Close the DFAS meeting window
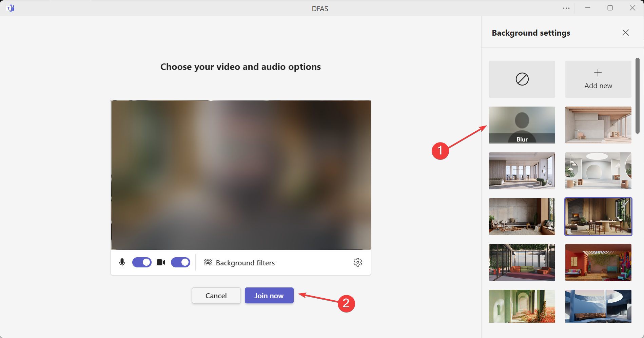The image size is (644, 338). point(632,8)
